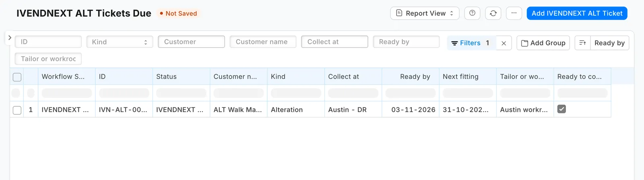This screenshot has height=180, width=644.
Task: Focus the Customer name filter field
Action: pyautogui.click(x=263, y=42)
